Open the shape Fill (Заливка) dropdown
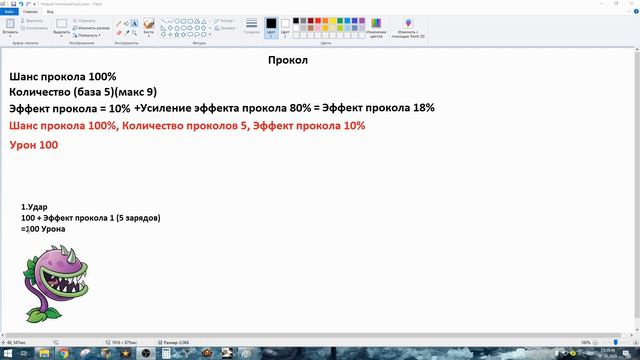Image resolution: width=640 pixels, height=360 pixels. click(x=225, y=28)
